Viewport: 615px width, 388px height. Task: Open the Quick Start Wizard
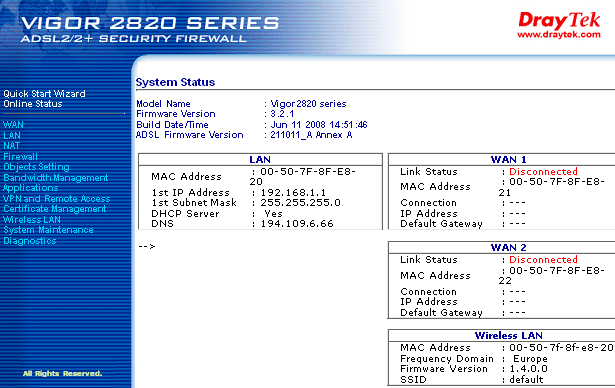click(x=44, y=94)
